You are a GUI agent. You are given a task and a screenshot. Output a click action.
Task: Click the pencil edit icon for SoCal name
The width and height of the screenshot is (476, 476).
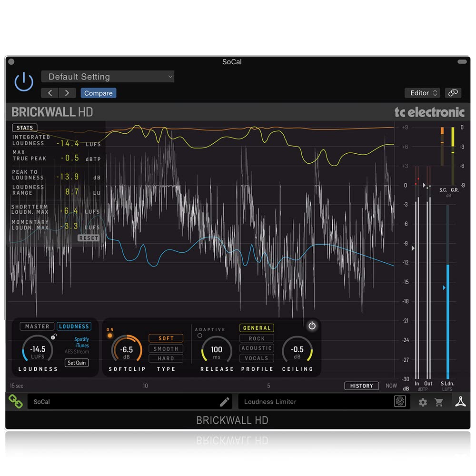[x=224, y=402]
